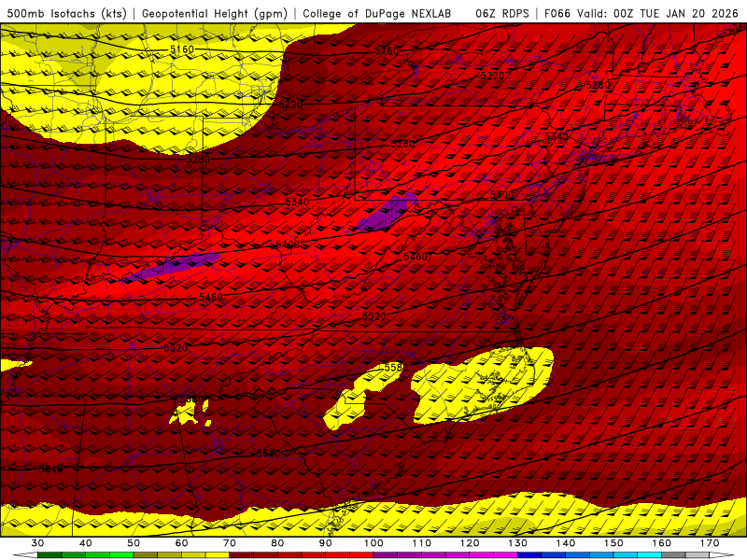
Task: Click the 140 value on the color scale
Action: click(x=566, y=543)
